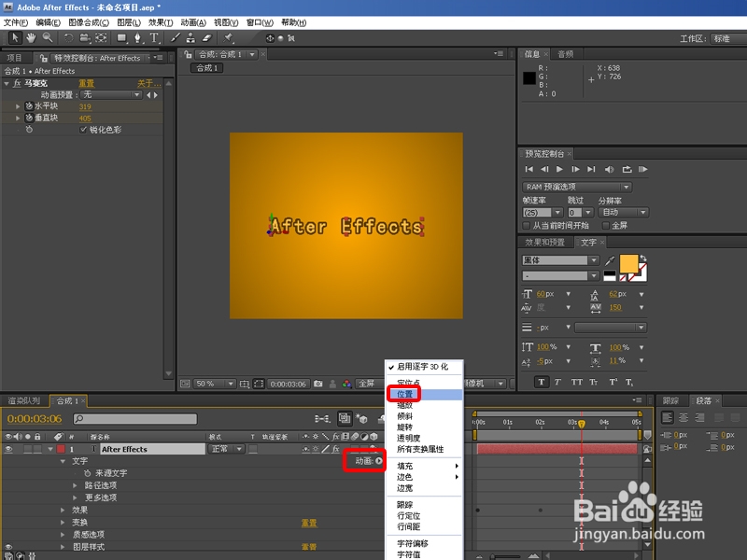
Task: Toggle the layer styles eye icon
Action: [x=8, y=547]
